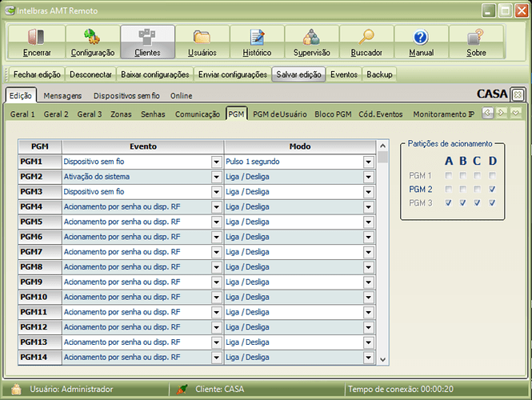Open PGM3 Evento dropdown
Image resolution: width=532 pixels, height=400 pixels.
tap(217, 192)
